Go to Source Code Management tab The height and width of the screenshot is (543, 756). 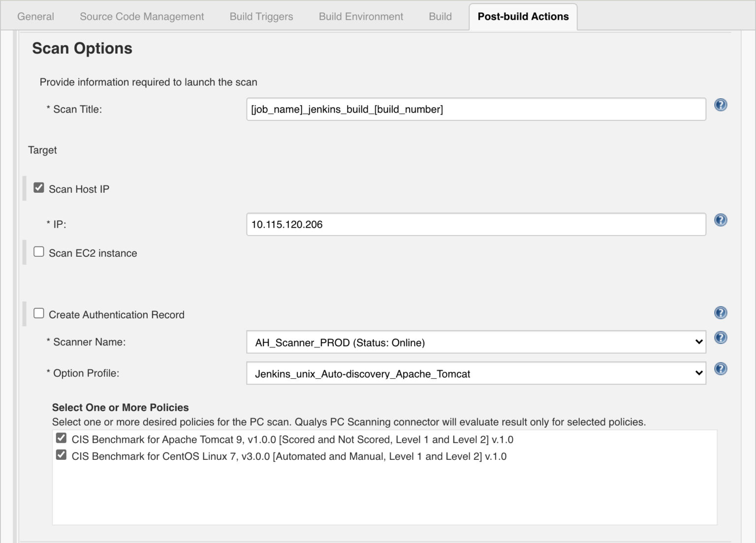[141, 16]
